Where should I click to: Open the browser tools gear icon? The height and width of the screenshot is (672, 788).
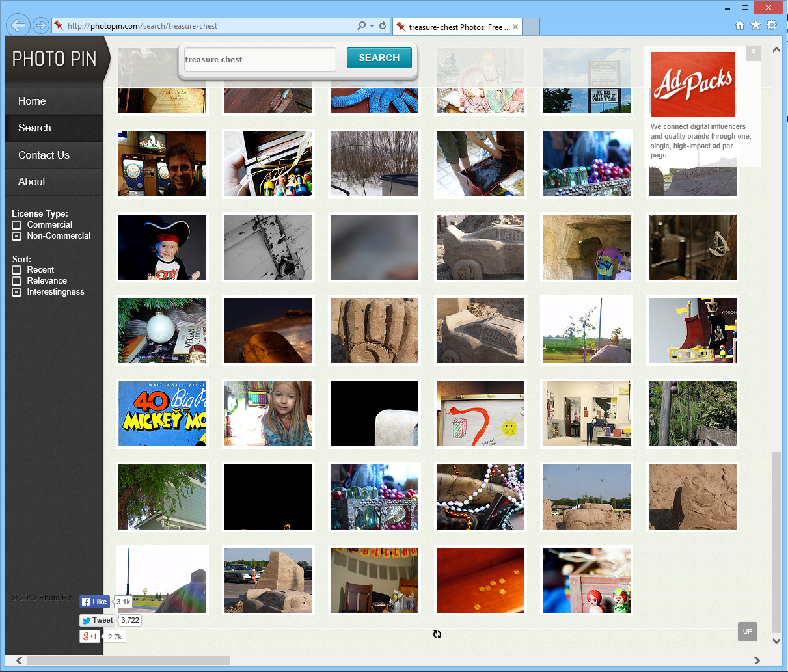[772, 25]
